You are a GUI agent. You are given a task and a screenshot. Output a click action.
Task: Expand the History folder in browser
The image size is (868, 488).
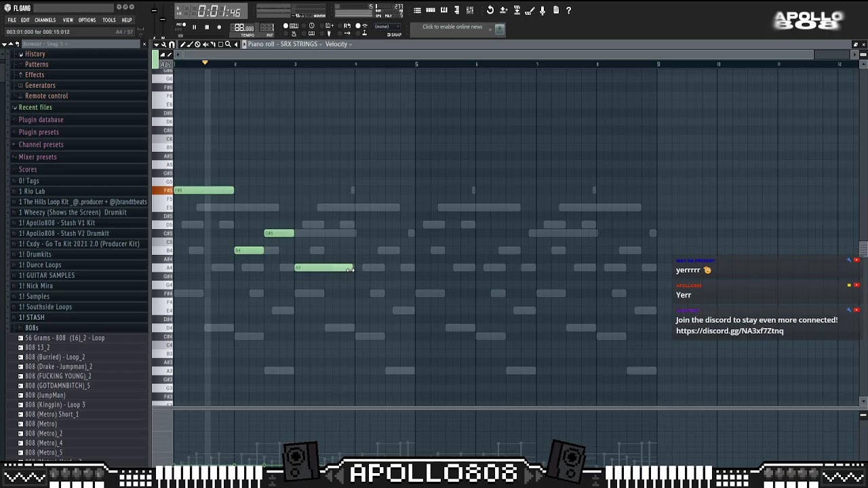pyautogui.click(x=35, y=54)
